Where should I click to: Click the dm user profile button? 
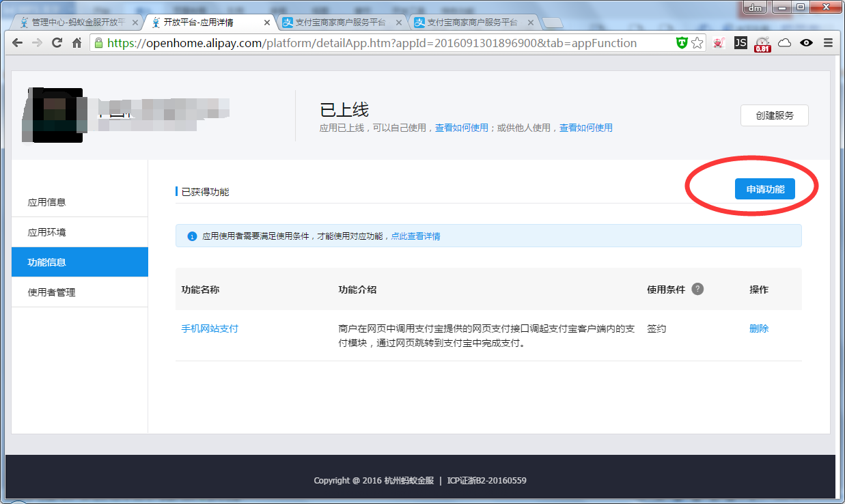pyautogui.click(x=755, y=8)
